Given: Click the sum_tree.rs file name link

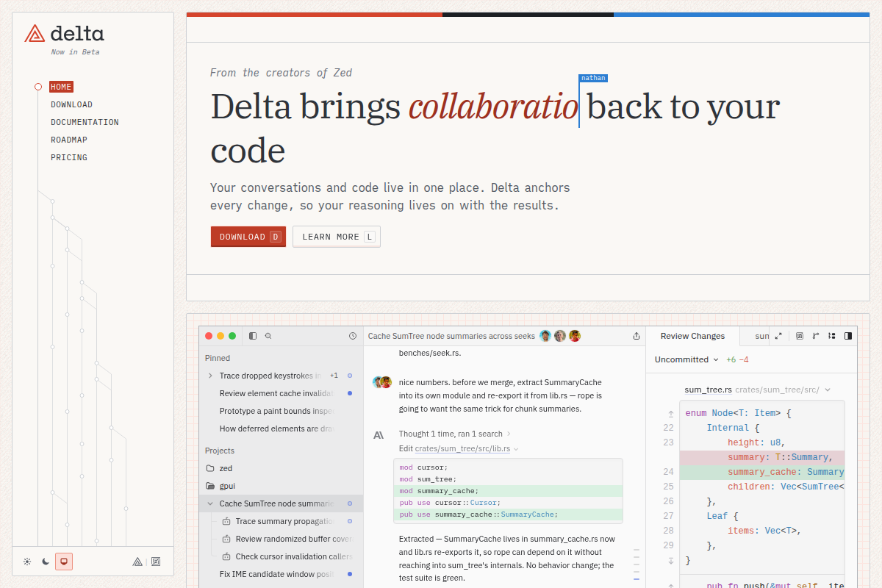Looking at the screenshot, I should [708, 390].
